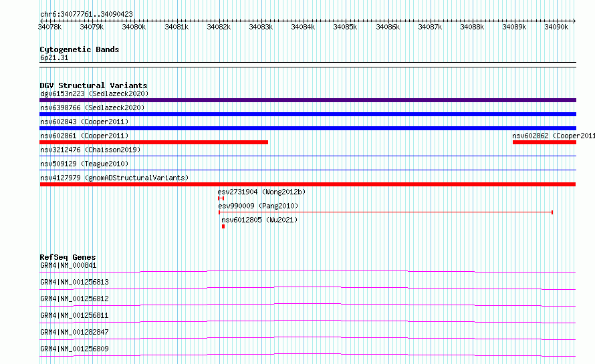The width and height of the screenshot is (595, 364).
Task: Click the nsv3212476 (Chaisson2019) label
Action: (90, 150)
